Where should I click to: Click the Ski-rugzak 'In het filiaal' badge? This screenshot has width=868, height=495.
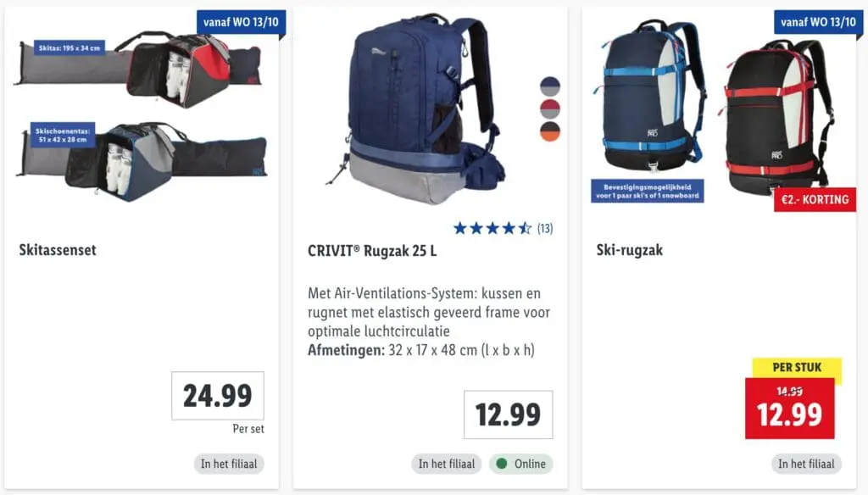click(x=806, y=464)
